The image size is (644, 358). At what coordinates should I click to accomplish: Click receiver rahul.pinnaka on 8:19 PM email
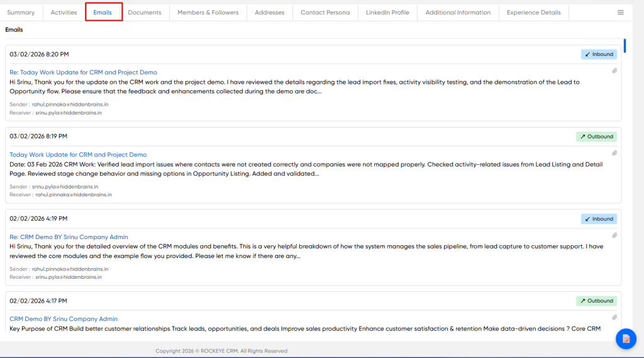point(74,195)
